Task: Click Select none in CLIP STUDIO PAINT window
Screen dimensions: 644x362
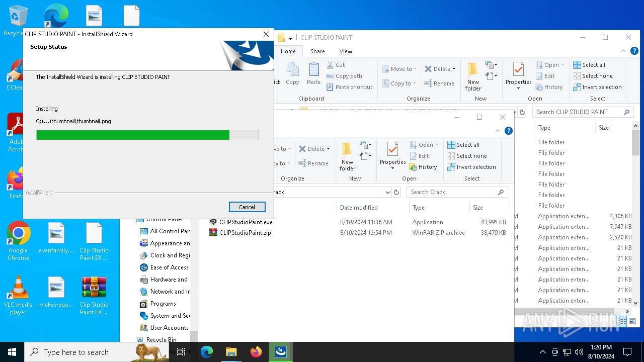Action: tap(593, 76)
